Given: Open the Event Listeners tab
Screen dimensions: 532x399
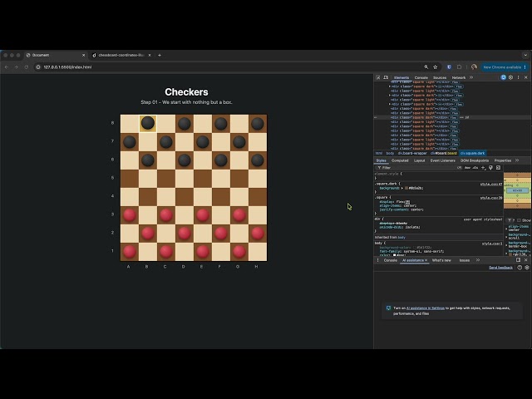Looking at the screenshot, I should 443,160.
